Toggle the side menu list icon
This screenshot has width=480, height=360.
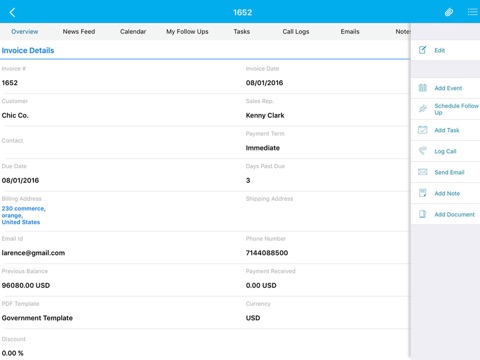pyautogui.click(x=473, y=12)
